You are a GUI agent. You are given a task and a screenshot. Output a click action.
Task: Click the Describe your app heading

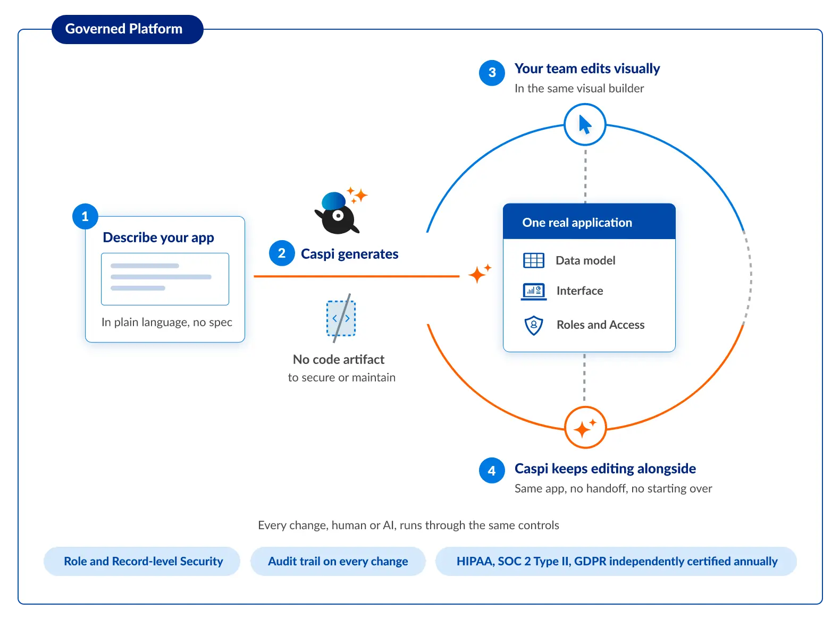click(158, 238)
